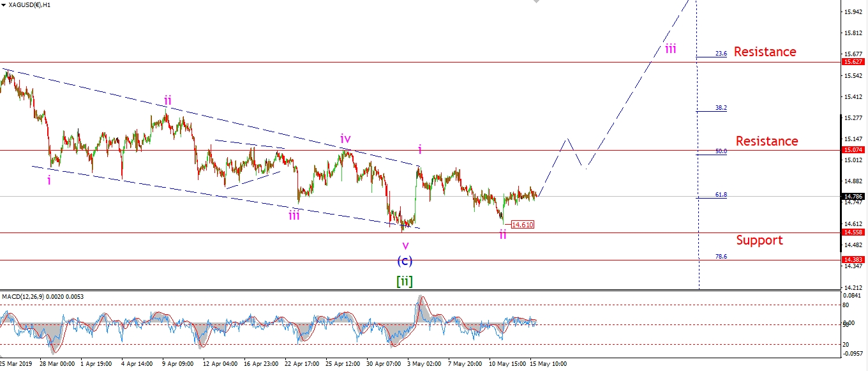The image size is (868, 371).
Task: Click the 0.0841 MACD scale value
Action: 853,296
